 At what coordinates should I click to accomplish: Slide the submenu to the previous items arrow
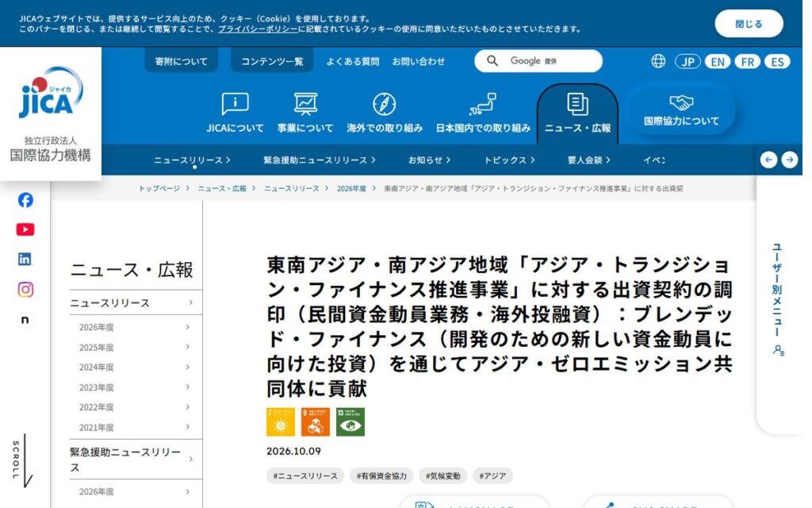click(768, 160)
